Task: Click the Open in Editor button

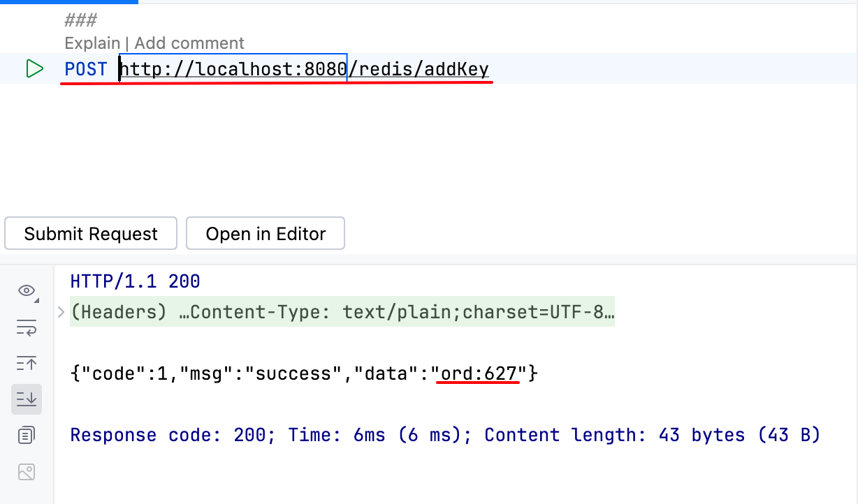Action: click(x=266, y=233)
